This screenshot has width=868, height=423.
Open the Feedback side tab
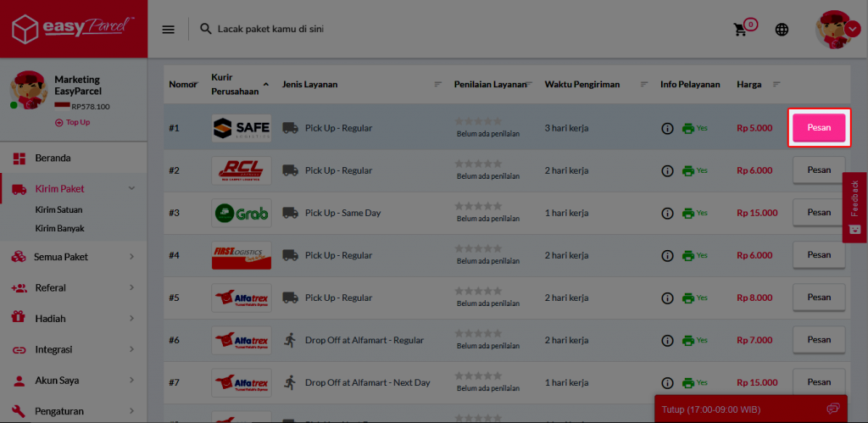pos(854,208)
